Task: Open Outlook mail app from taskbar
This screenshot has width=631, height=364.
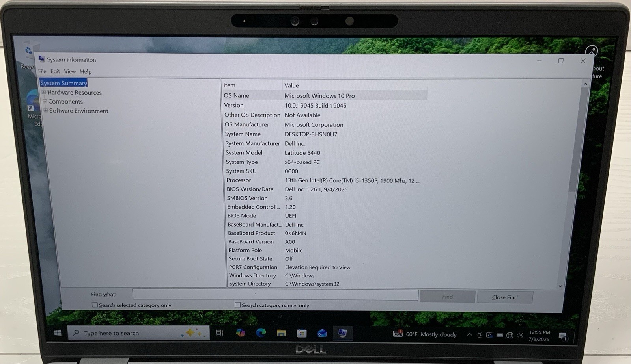Action: pos(322,333)
